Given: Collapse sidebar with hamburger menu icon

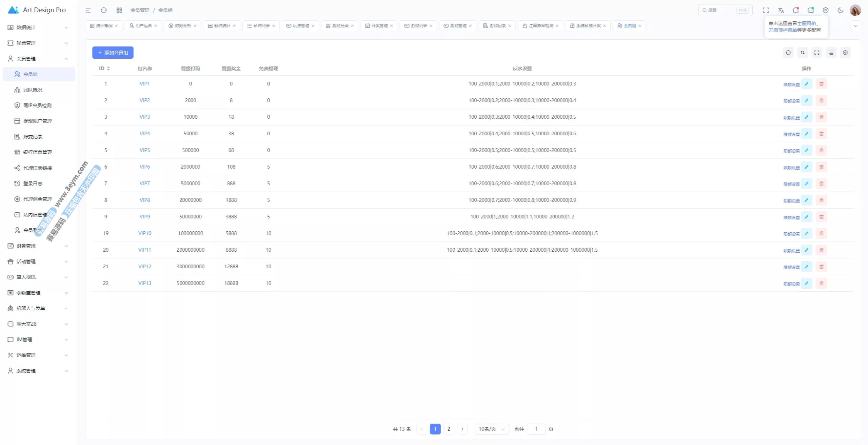Looking at the screenshot, I should point(88,10).
